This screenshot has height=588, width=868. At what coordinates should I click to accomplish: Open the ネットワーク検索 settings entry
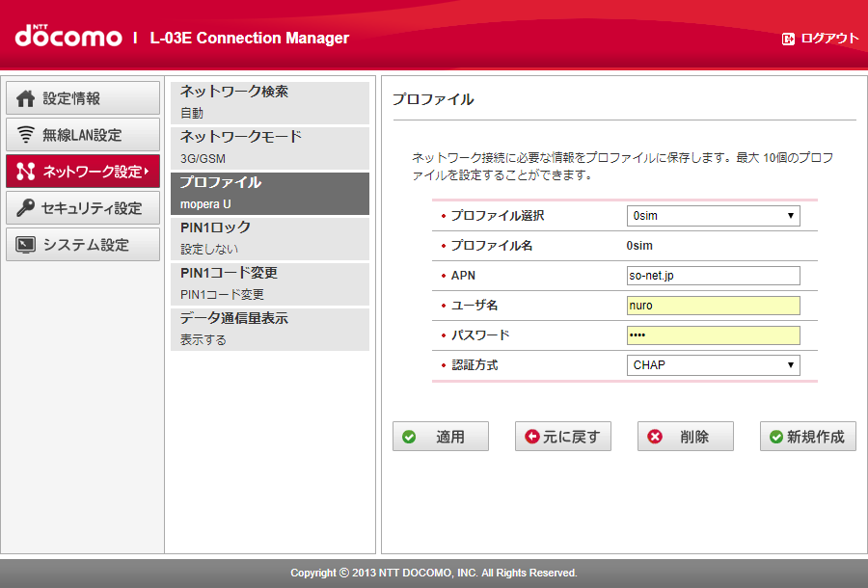click(270, 102)
